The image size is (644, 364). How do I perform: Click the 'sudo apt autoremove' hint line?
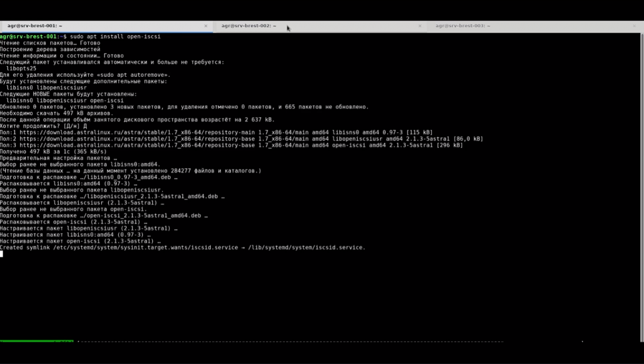click(x=85, y=75)
